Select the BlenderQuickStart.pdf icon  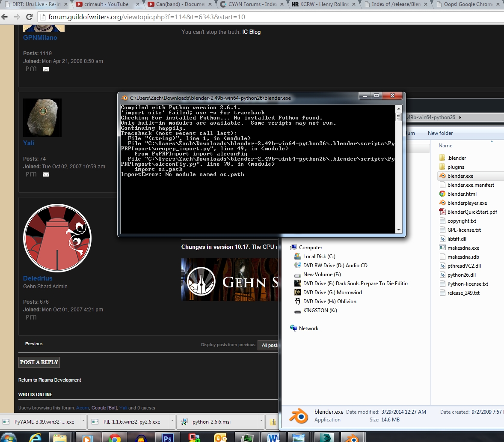coord(442,212)
